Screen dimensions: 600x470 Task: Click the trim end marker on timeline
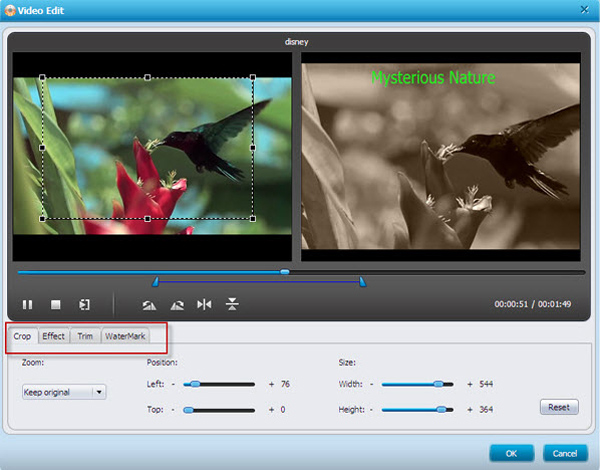(362, 282)
